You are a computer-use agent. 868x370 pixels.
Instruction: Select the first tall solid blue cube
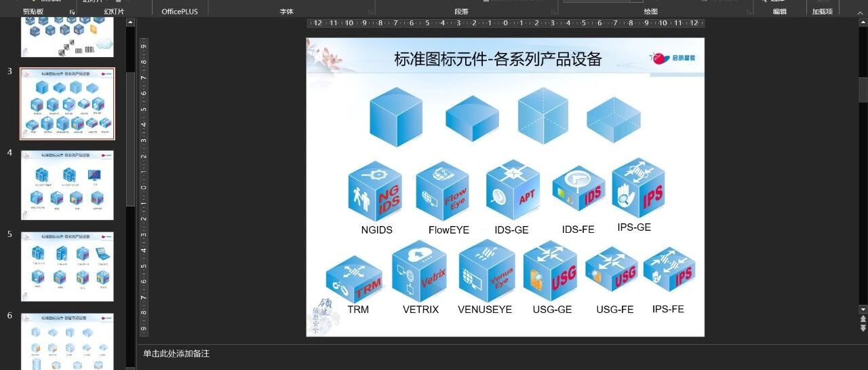click(396, 117)
